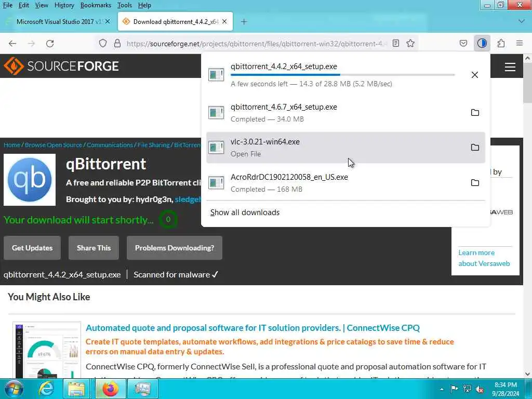Show hidden tray icons arrow
532x399 pixels.
pyautogui.click(x=442, y=389)
